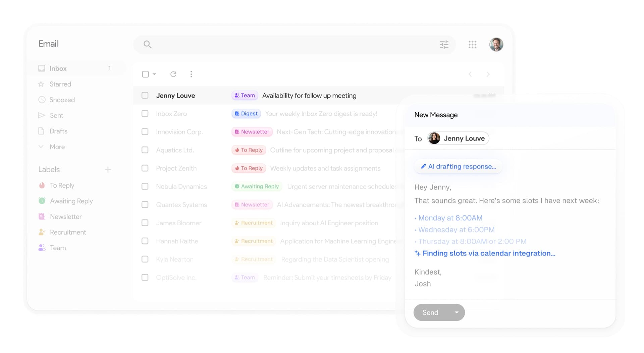Check the Aquatics Ltd. email checkbox
Image resolution: width=644 pixels, height=353 pixels.
click(x=145, y=150)
